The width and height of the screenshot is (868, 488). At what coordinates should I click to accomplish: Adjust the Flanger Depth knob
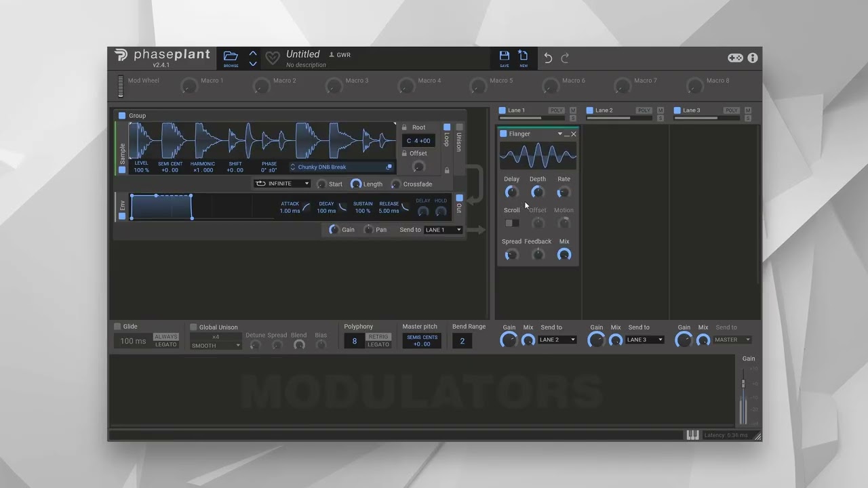537,192
